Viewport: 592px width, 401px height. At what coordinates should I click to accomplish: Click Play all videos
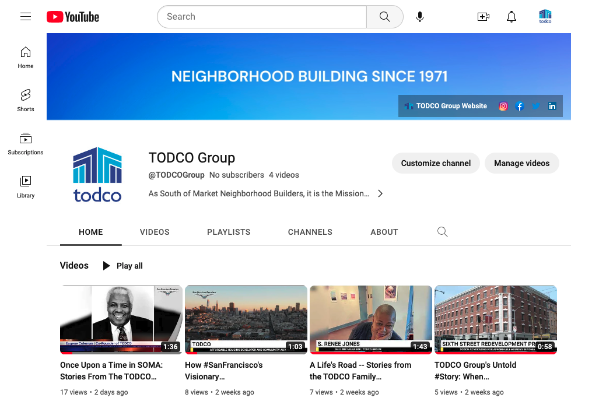123,266
